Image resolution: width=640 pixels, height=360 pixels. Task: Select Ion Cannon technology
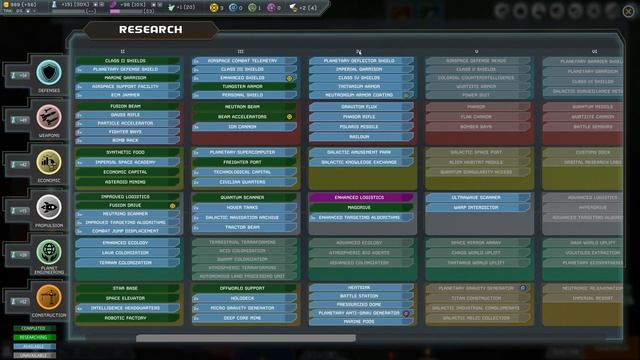[x=244, y=127]
